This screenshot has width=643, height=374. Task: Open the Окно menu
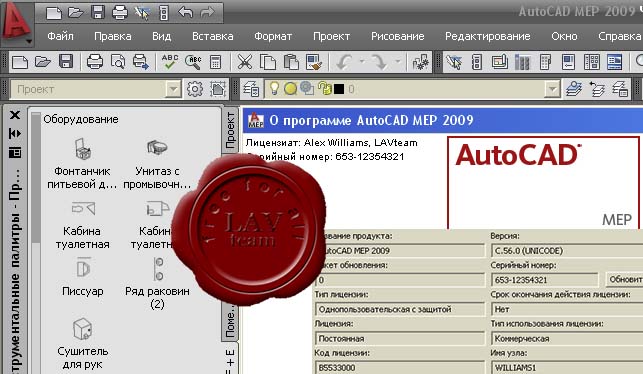[x=564, y=36]
